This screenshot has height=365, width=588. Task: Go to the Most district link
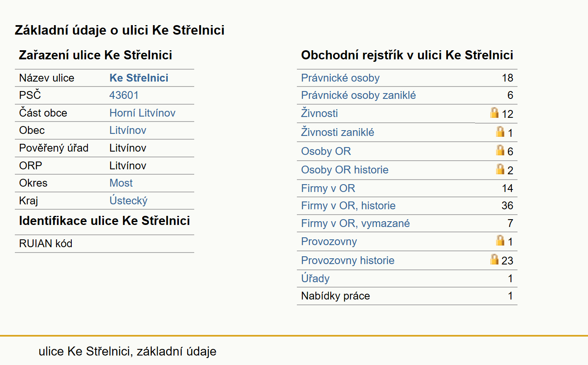click(121, 183)
